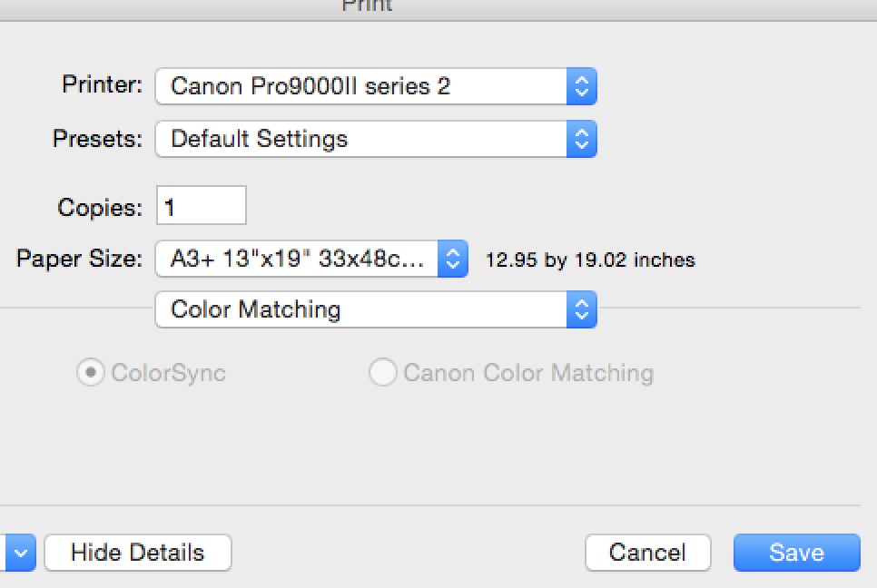Open the A3+ 13"x19" paper size menu

tap(298, 260)
